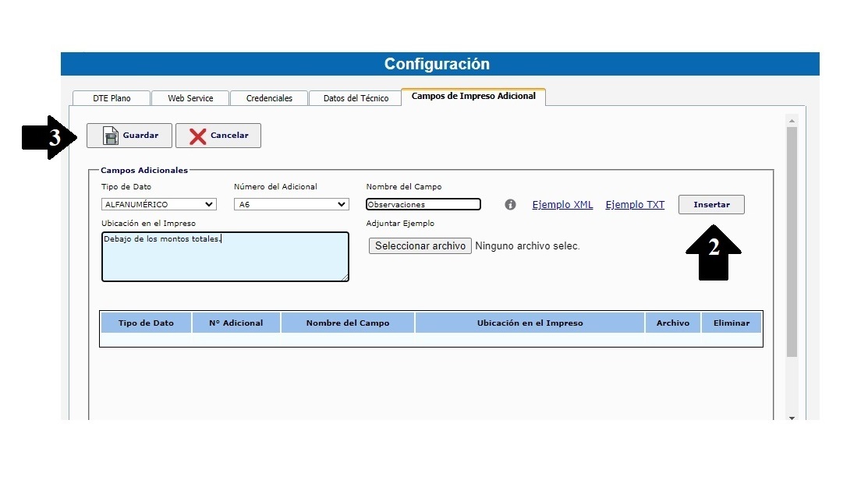Viewport: 868px width, 480px height.
Task: Click Seleccionar archivo to attach an example
Action: coord(420,245)
